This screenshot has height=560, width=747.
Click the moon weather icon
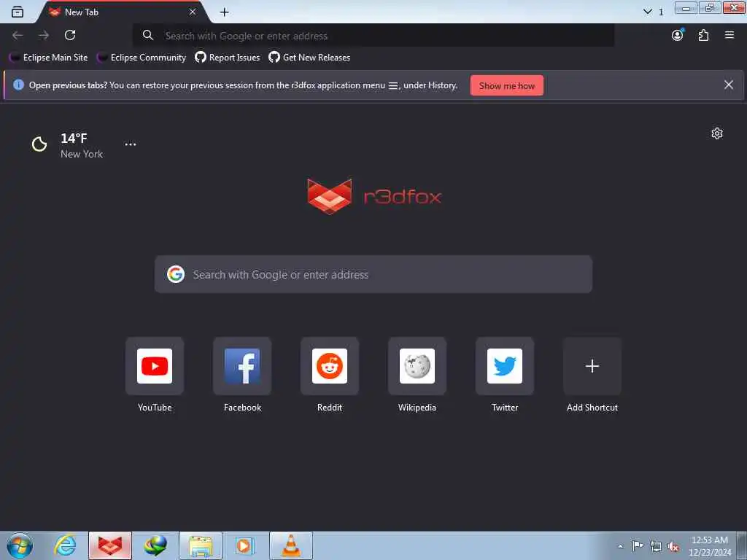[39, 144]
